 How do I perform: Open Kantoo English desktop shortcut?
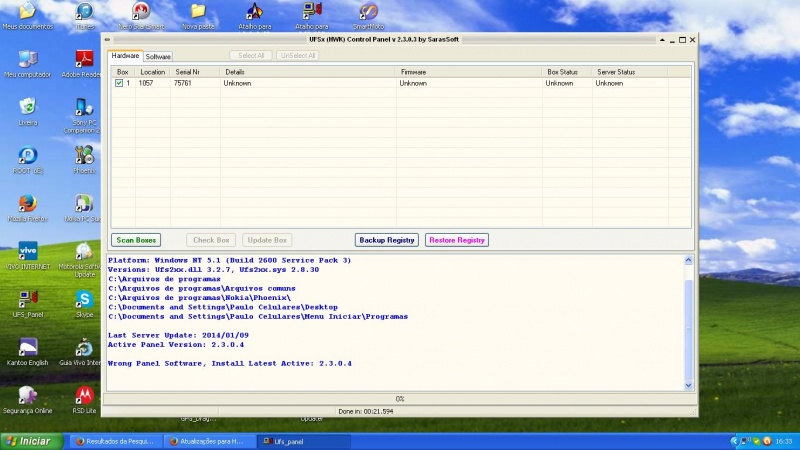28,352
